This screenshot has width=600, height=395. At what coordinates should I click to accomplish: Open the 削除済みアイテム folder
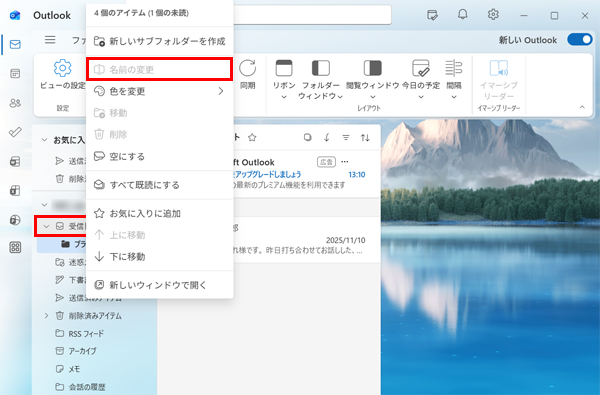point(96,316)
